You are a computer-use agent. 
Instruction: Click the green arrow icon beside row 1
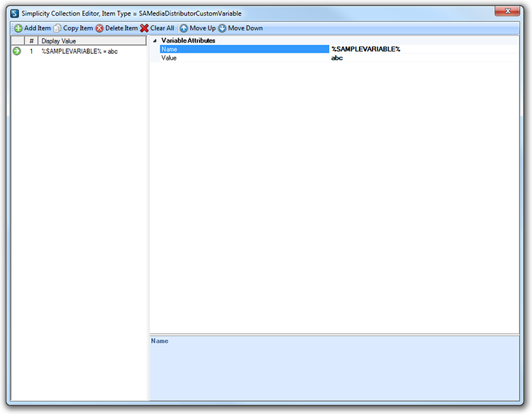pos(16,51)
